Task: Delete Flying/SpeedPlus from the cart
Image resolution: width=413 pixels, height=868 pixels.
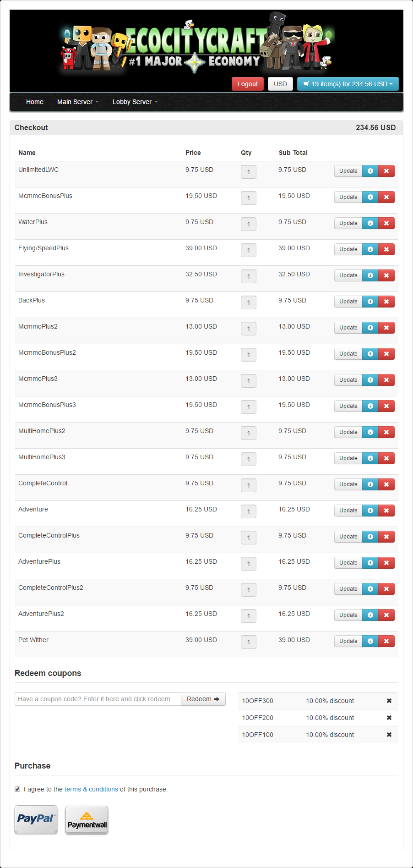Action: pyautogui.click(x=386, y=249)
